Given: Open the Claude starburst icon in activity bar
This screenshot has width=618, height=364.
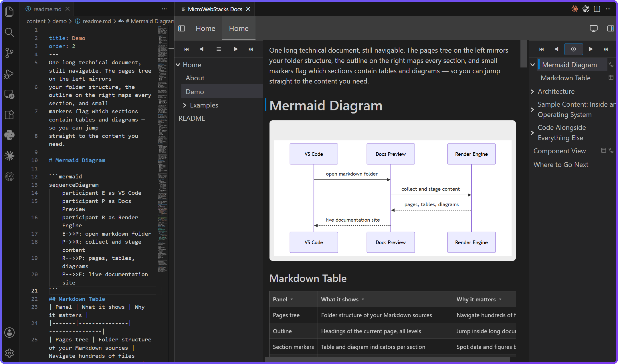Looking at the screenshot, I should 9,156.
